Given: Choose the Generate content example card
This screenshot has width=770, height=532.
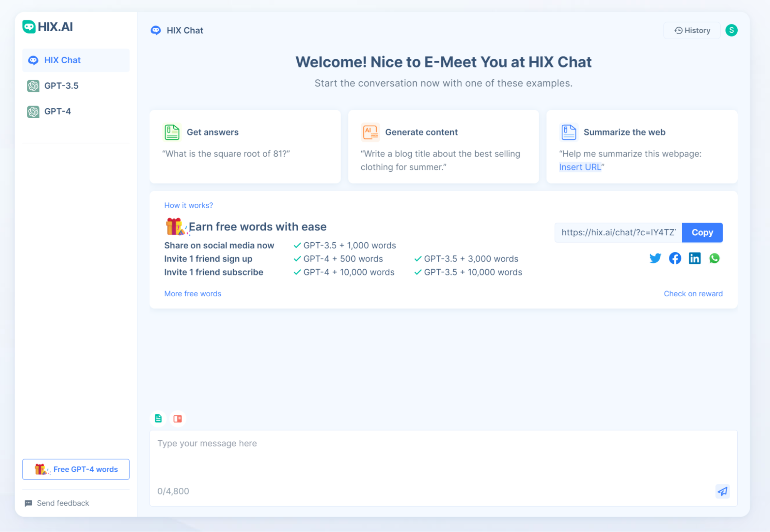Looking at the screenshot, I should (x=443, y=146).
